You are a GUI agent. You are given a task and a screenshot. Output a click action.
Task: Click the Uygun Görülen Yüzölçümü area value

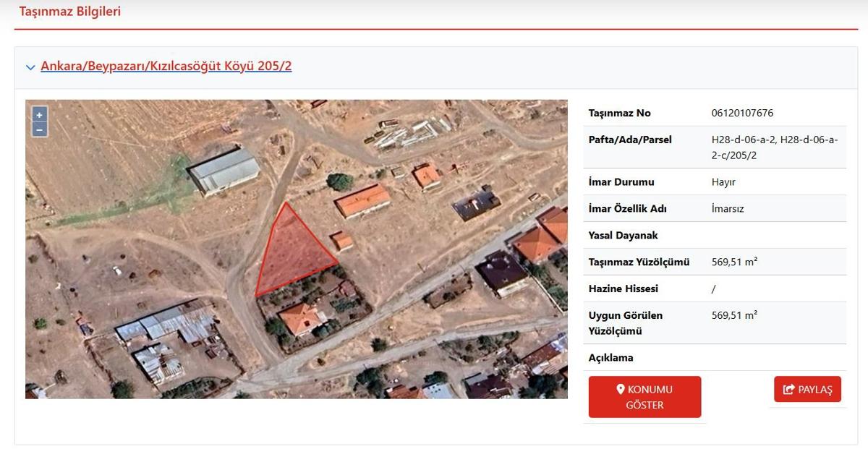coord(734,315)
